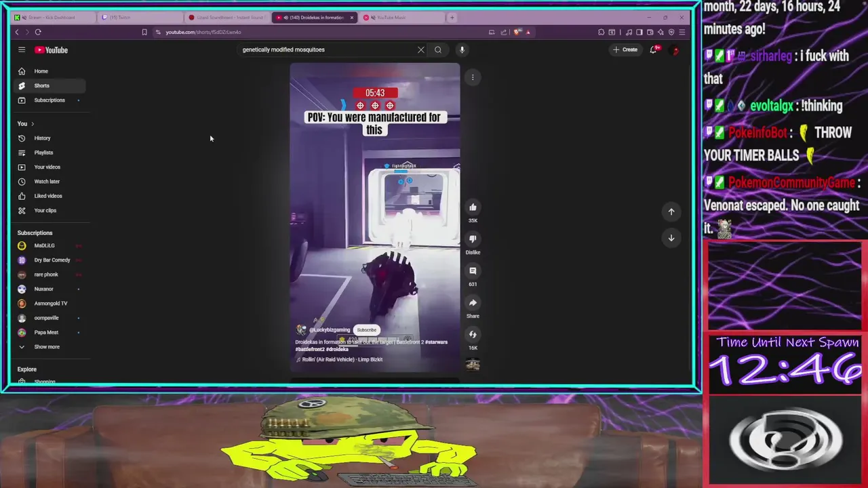Image resolution: width=868 pixels, height=488 pixels.
Task: Open oompaville channel
Action: (x=50, y=318)
